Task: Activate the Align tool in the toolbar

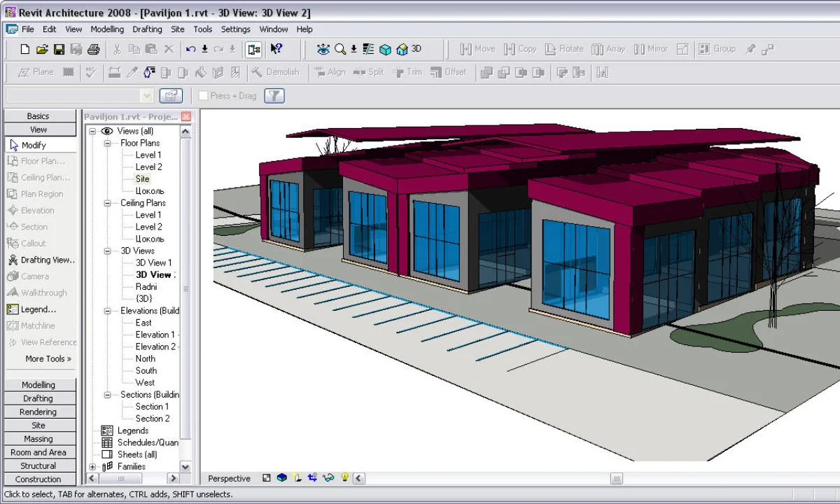Action: (x=329, y=72)
